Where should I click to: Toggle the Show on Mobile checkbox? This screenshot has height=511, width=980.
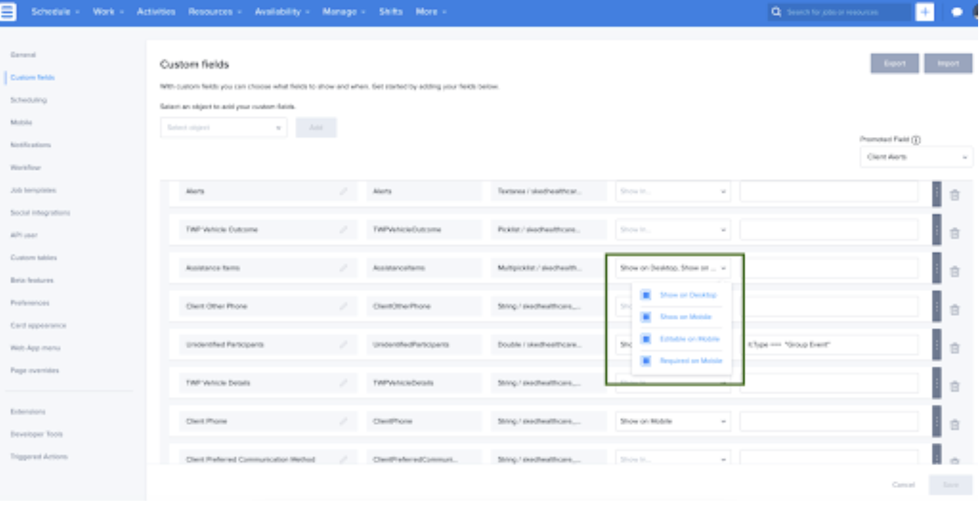645,317
